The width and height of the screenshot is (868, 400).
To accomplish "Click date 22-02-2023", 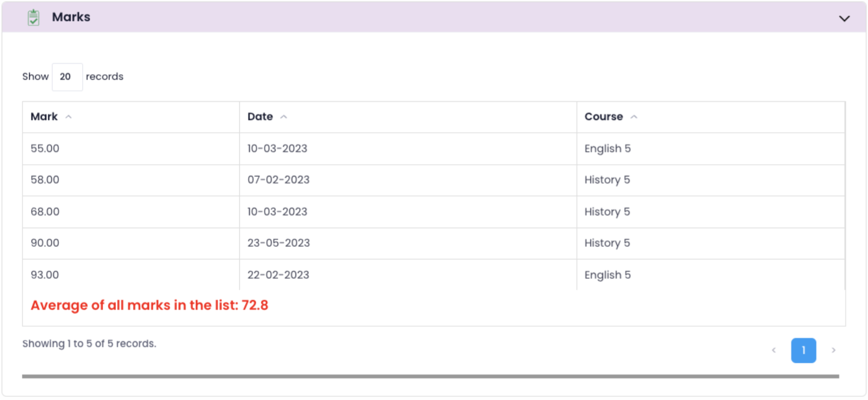I will coord(278,275).
